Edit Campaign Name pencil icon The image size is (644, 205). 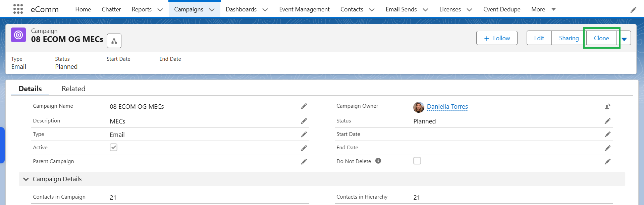[x=304, y=106]
